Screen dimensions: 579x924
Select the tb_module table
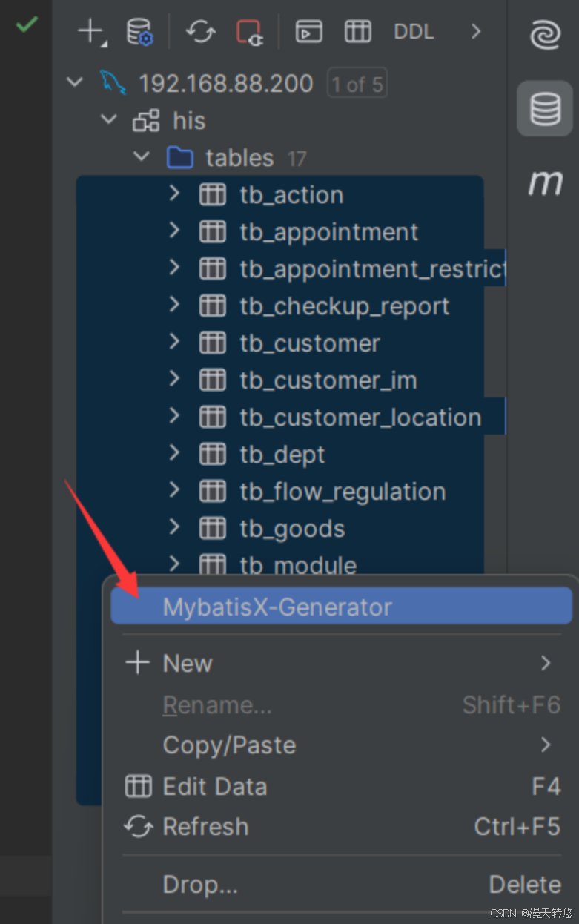[298, 565]
